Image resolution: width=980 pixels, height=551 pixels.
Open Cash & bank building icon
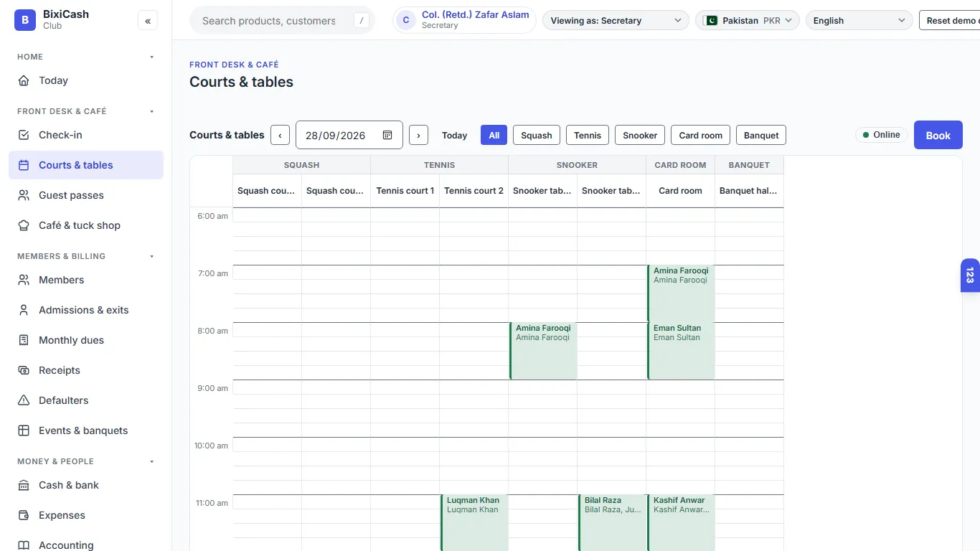pyautogui.click(x=24, y=485)
